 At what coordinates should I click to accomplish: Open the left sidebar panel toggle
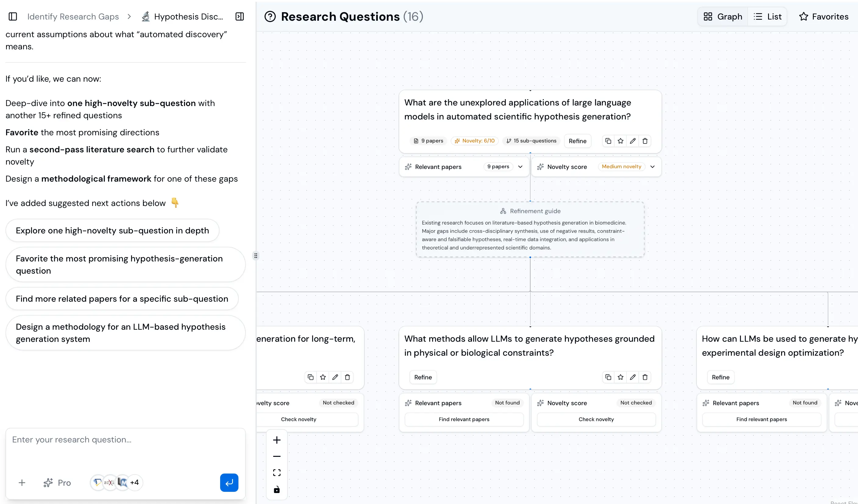click(x=13, y=16)
